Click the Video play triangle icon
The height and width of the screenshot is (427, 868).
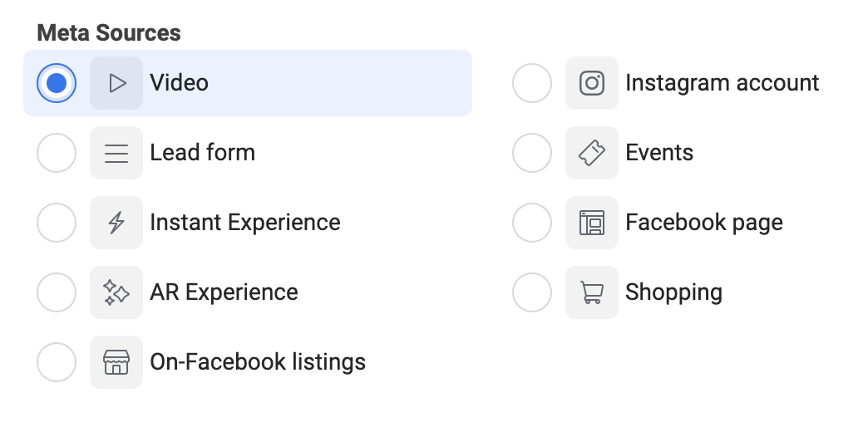coord(116,83)
